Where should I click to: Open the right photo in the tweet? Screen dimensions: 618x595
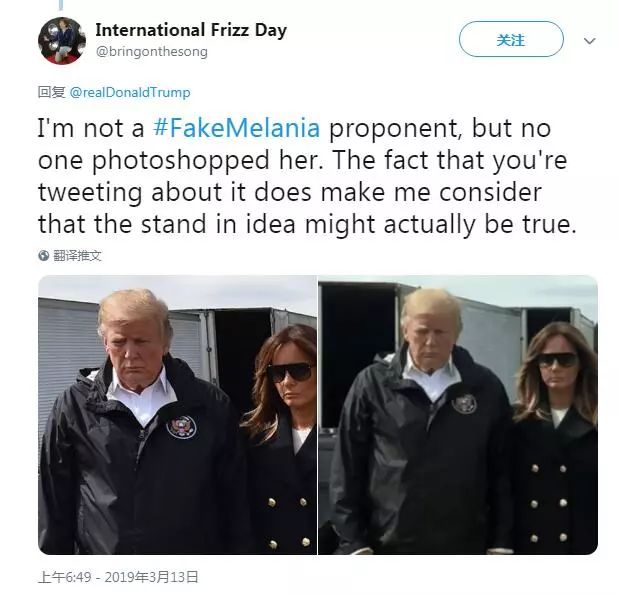click(x=458, y=414)
